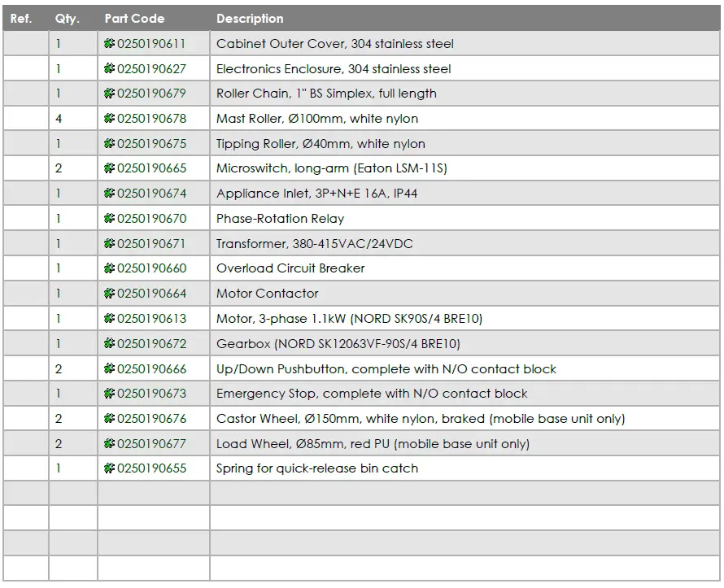
Task: Click the green icon beside part code 0250190611
Action: 110,44
